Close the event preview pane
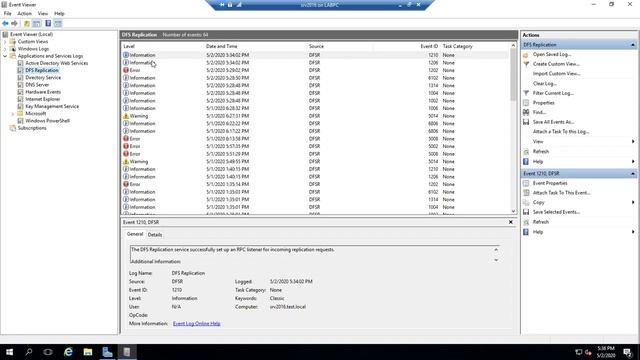 click(x=511, y=222)
